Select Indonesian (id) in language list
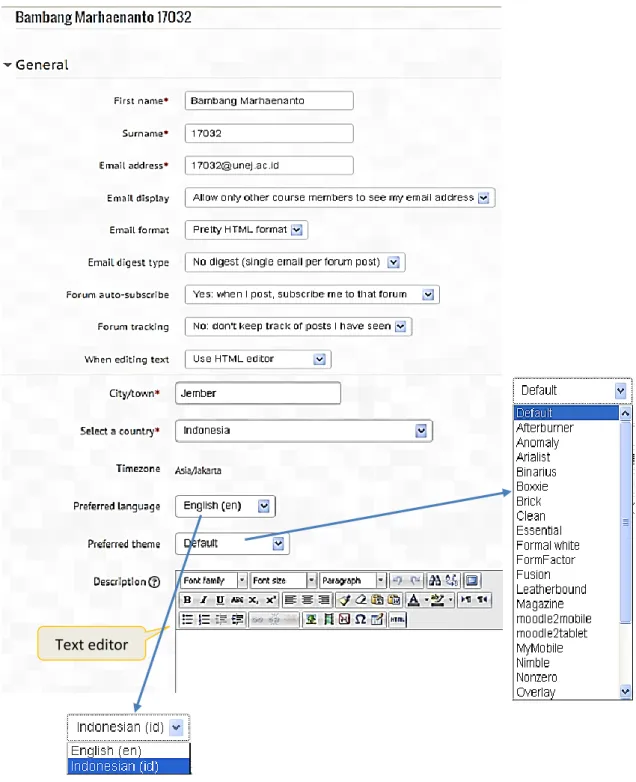 (129, 767)
